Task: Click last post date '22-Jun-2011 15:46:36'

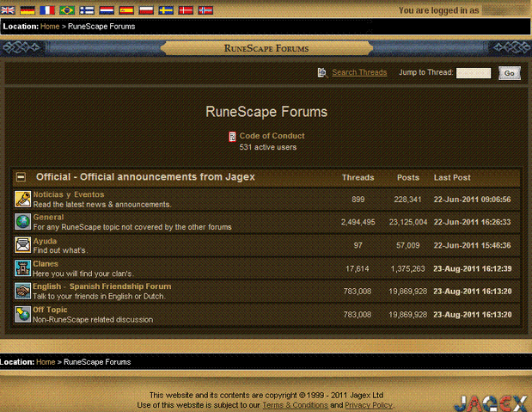Action: click(472, 246)
